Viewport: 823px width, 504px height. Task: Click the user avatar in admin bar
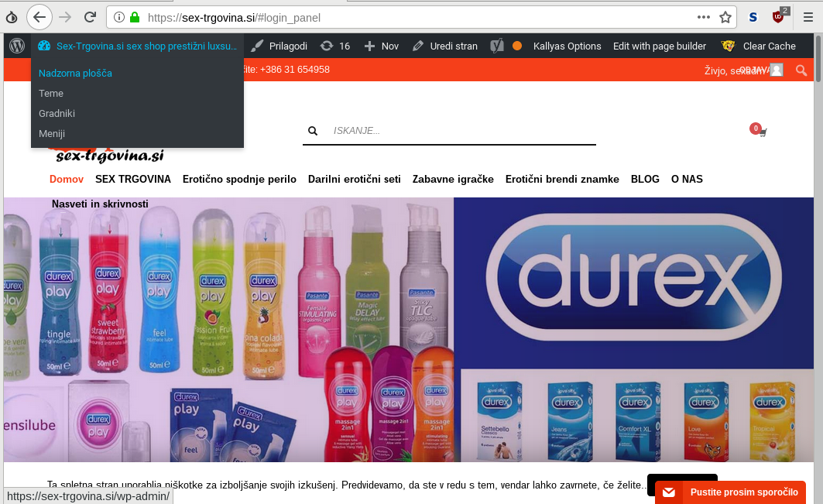777,70
